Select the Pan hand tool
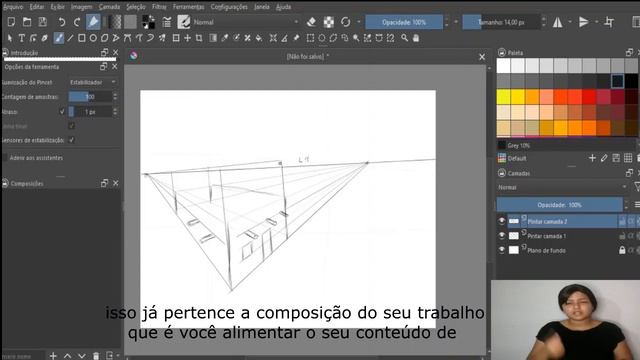The image size is (640, 360). [416, 38]
